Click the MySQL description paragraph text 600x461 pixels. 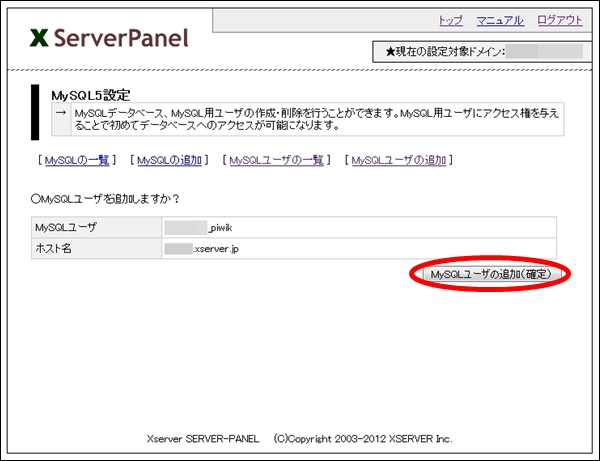pyautogui.click(x=317, y=119)
